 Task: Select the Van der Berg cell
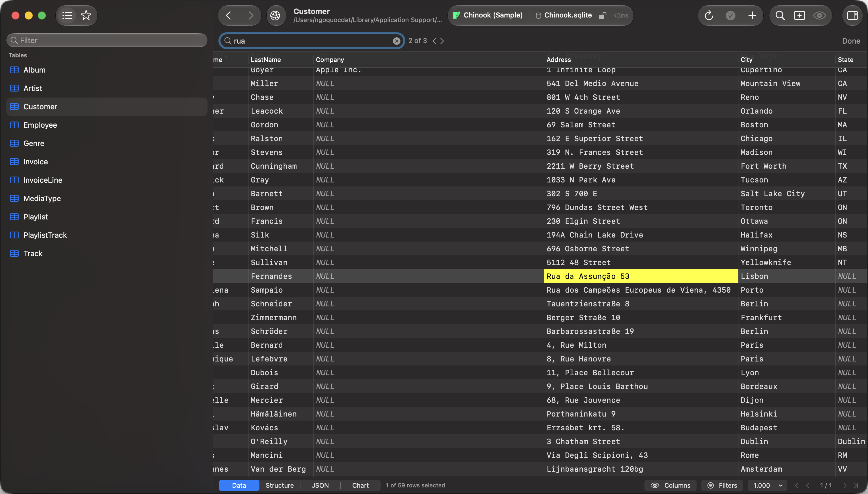point(281,469)
